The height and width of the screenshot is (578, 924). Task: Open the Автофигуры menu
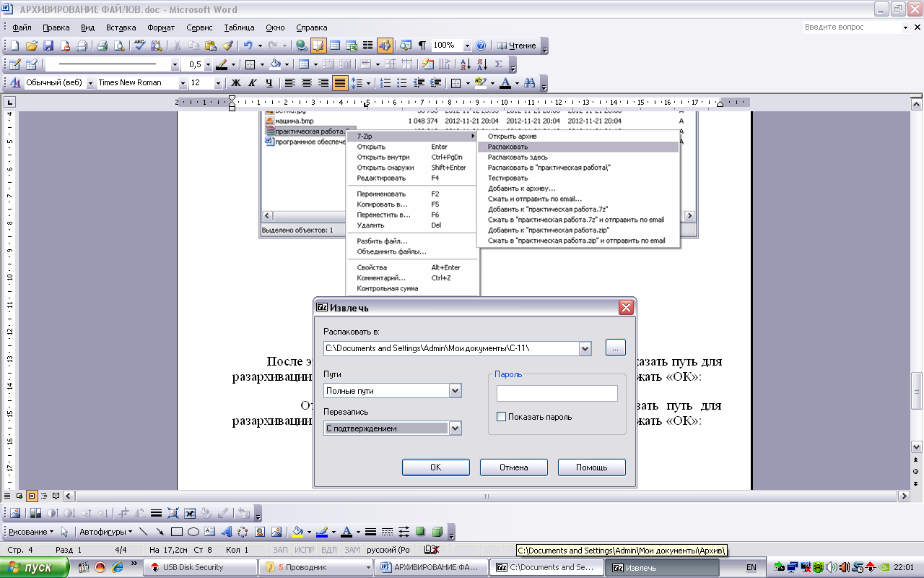click(x=105, y=532)
